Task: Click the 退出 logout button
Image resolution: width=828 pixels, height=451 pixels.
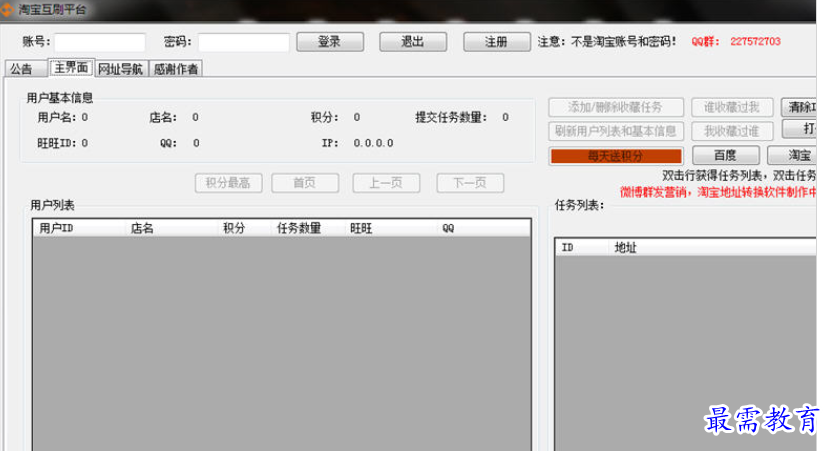Action: click(413, 42)
